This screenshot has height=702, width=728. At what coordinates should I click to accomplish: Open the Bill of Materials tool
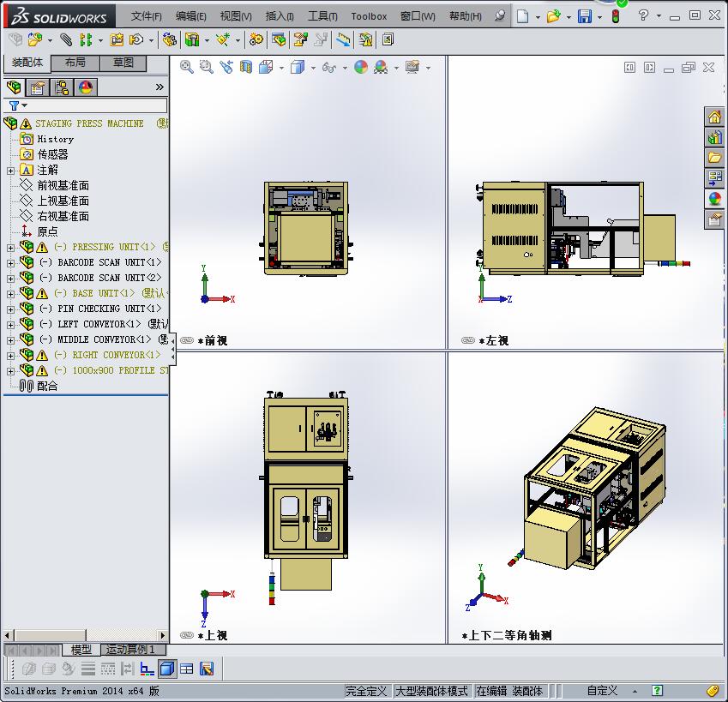coord(279,40)
